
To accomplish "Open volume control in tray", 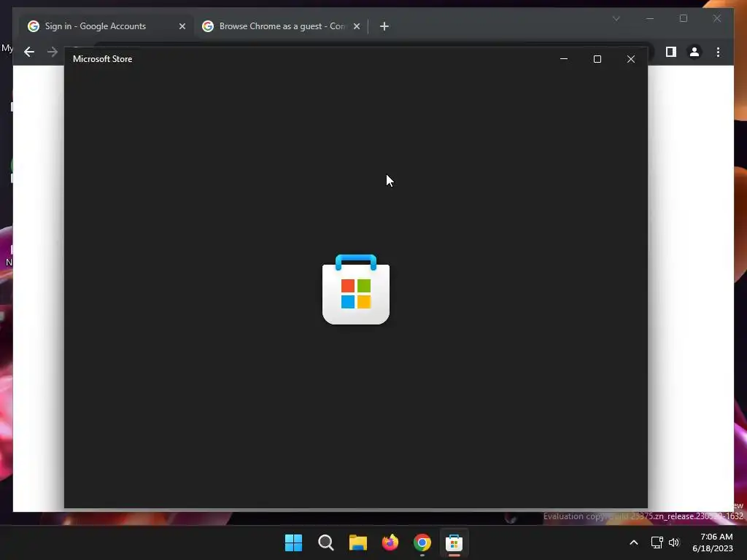I will pyautogui.click(x=674, y=542).
